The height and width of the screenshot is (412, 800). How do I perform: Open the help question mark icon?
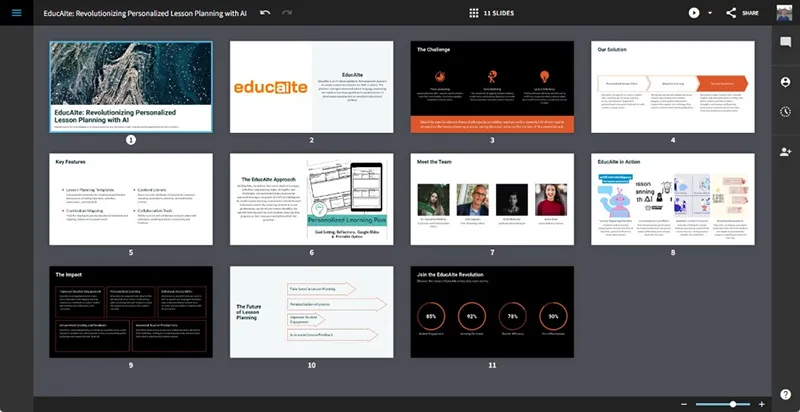click(x=786, y=394)
